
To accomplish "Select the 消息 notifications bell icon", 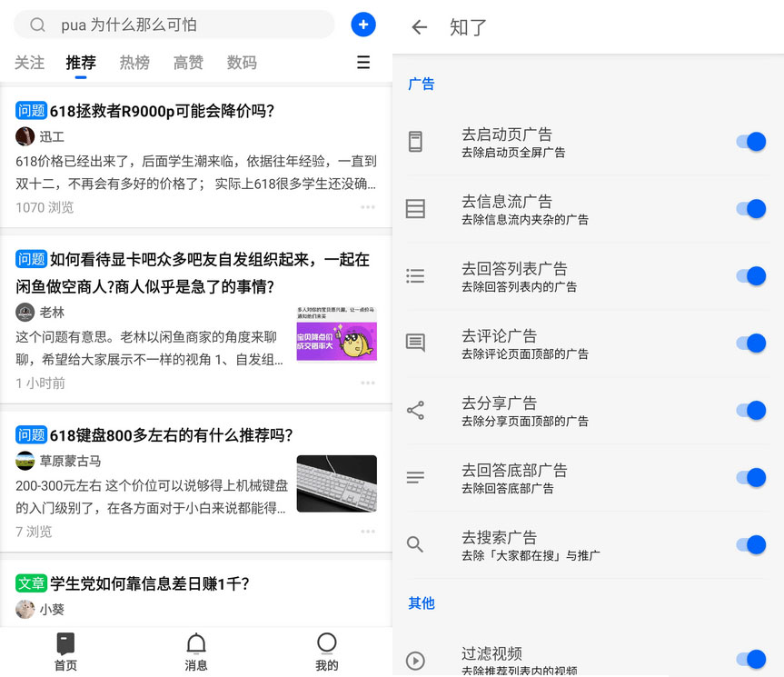I will point(195,643).
